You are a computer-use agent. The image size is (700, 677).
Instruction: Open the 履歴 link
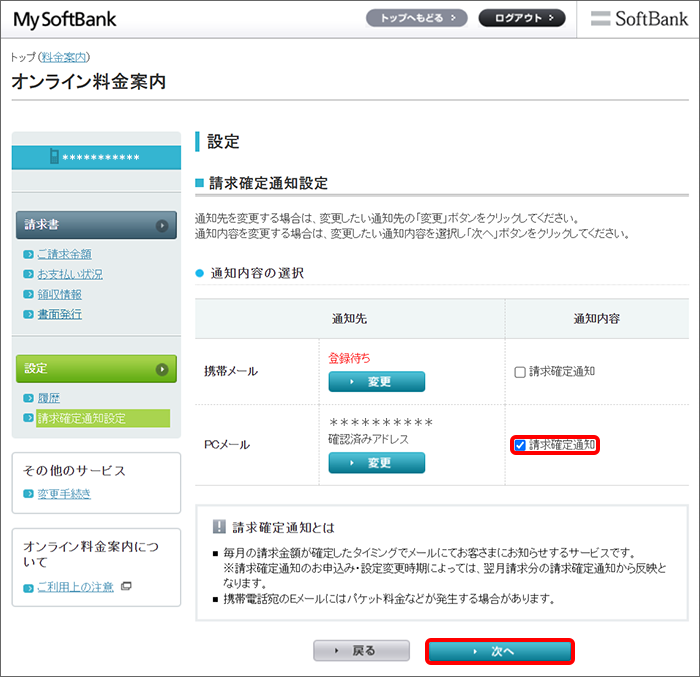click(49, 398)
